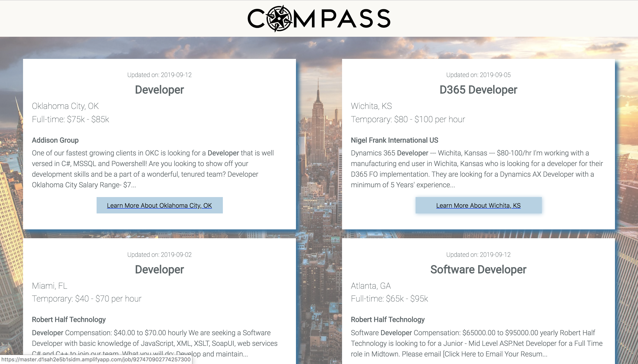
Task: Select Robert Half Technology in the Miami card
Action: click(69, 319)
